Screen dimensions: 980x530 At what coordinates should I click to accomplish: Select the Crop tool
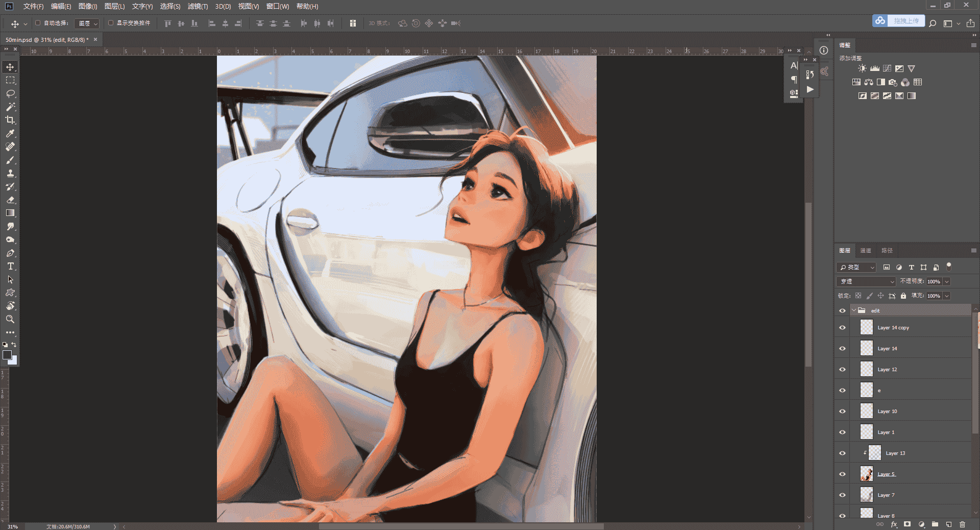pos(10,120)
